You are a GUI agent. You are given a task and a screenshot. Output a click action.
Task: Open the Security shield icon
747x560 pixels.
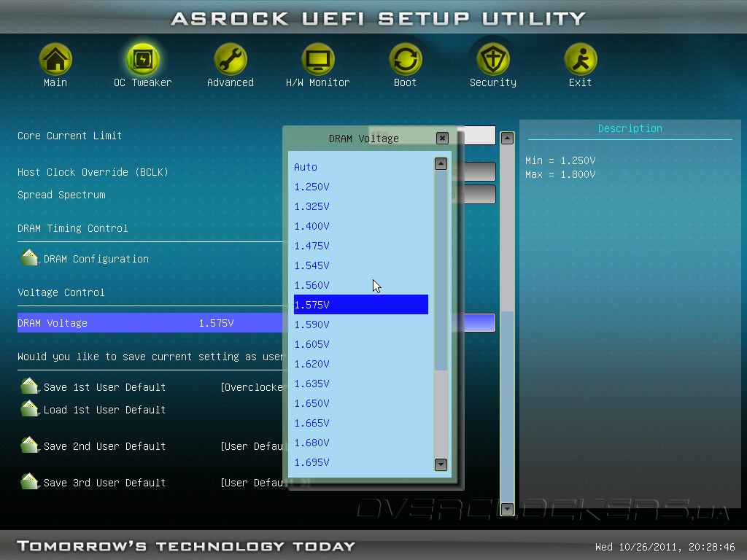pos(493,59)
